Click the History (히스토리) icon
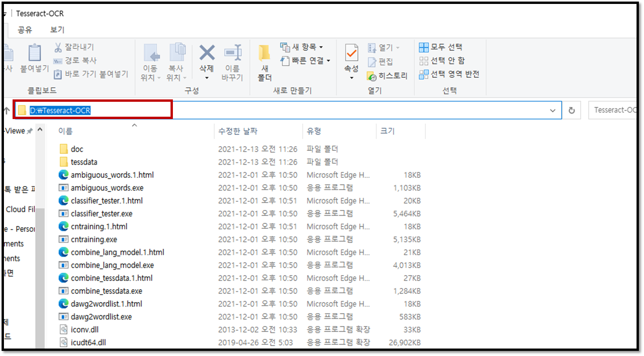Screen dimensions: 644x356 point(372,76)
